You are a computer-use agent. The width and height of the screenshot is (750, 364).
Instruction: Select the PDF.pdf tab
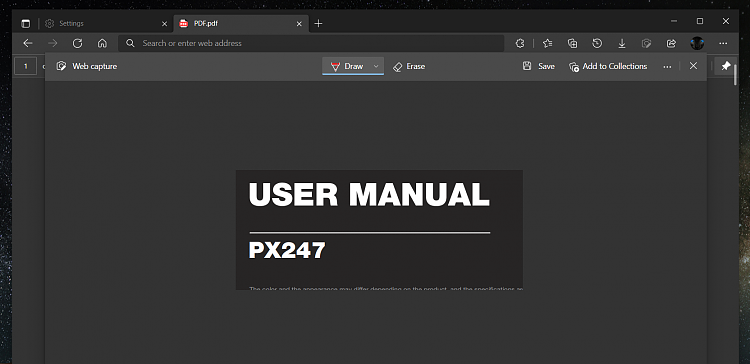pyautogui.click(x=241, y=23)
